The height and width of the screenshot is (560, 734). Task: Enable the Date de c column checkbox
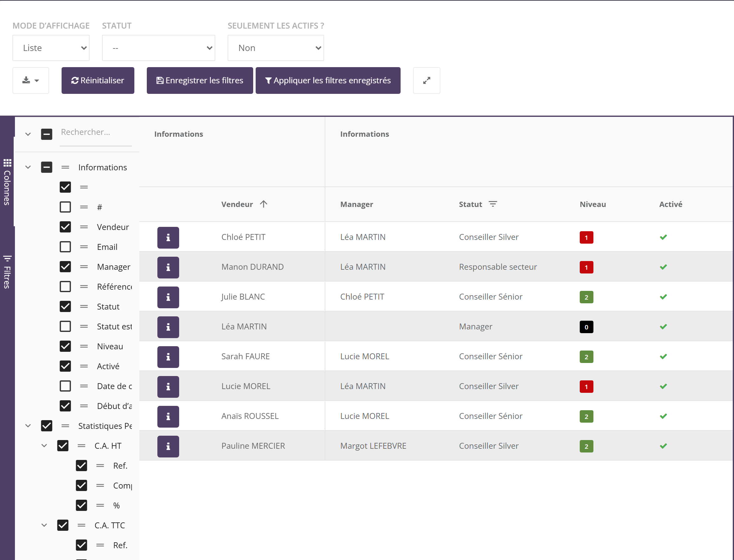[65, 386]
